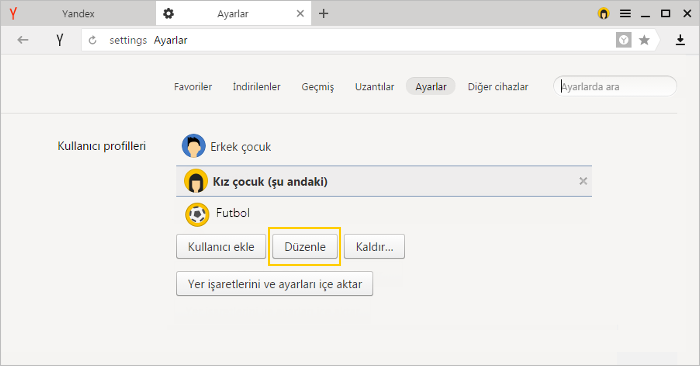This screenshot has width=700, height=366.
Task: Open a new tab with plus icon
Action: pyautogui.click(x=323, y=13)
